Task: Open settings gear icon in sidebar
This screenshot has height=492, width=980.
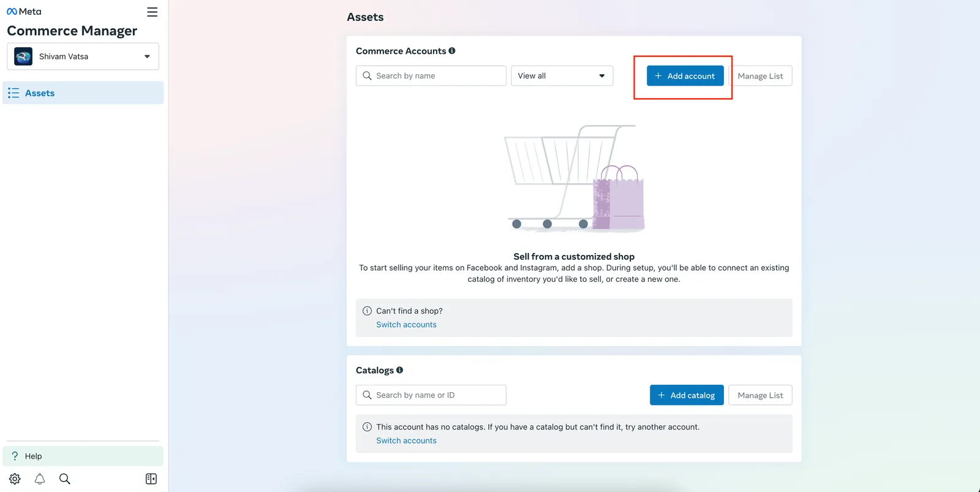Action: point(15,479)
